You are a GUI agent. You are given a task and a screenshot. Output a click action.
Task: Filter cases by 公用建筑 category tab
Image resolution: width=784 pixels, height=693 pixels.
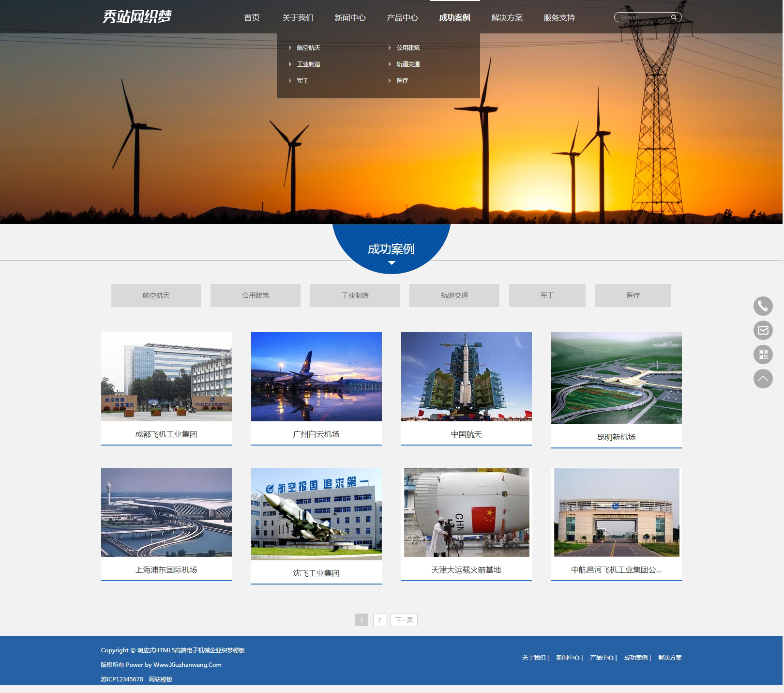pos(256,295)
